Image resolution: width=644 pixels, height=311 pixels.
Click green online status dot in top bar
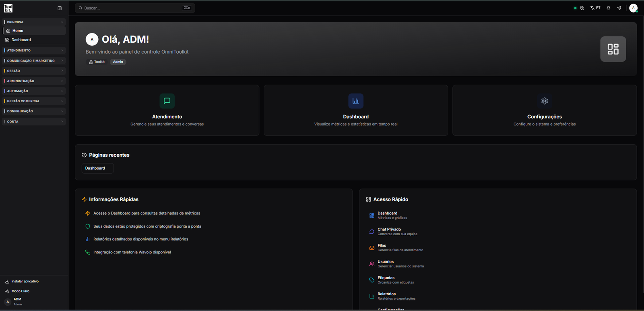(575, 8)
